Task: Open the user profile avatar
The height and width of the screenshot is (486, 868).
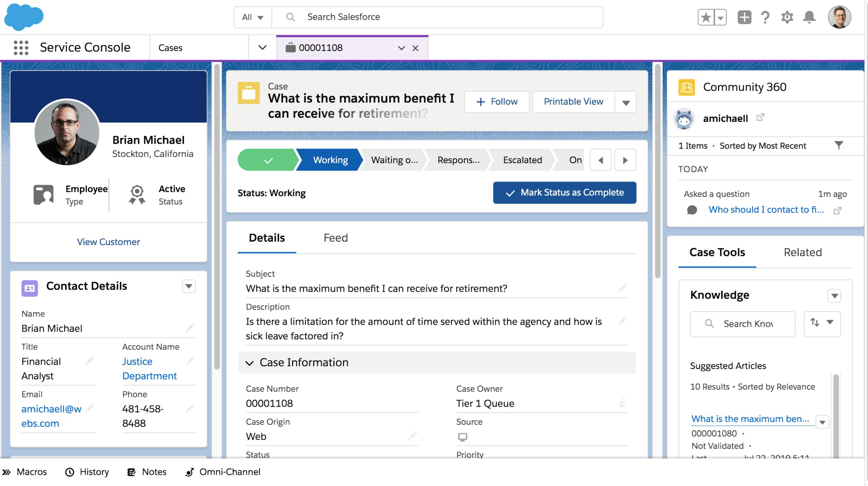Action: tap(840, 17)
